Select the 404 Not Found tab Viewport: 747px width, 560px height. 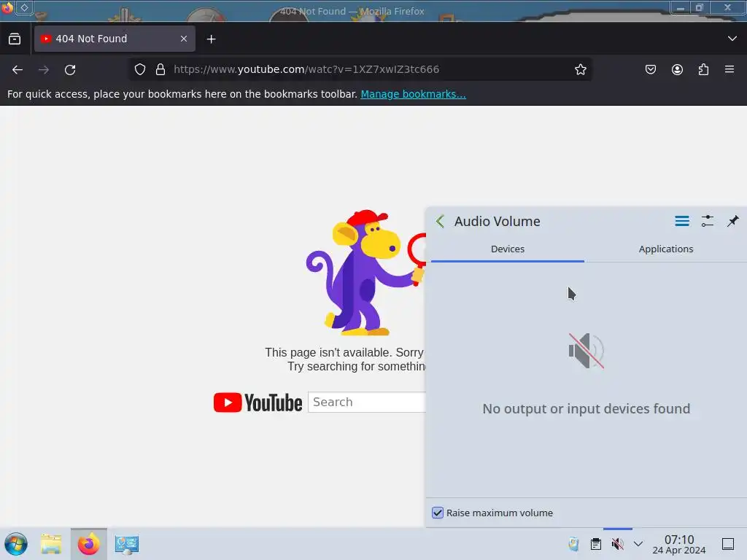[115, 39]
